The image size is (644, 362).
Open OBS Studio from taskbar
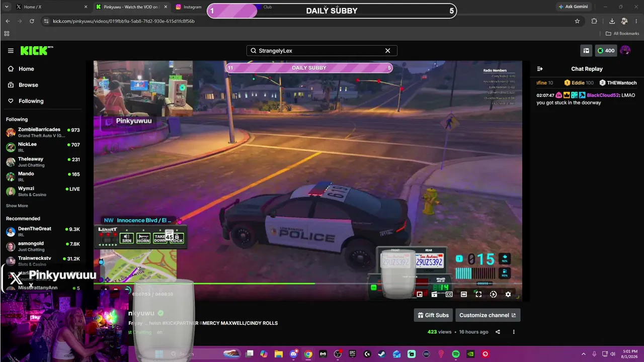338,354
